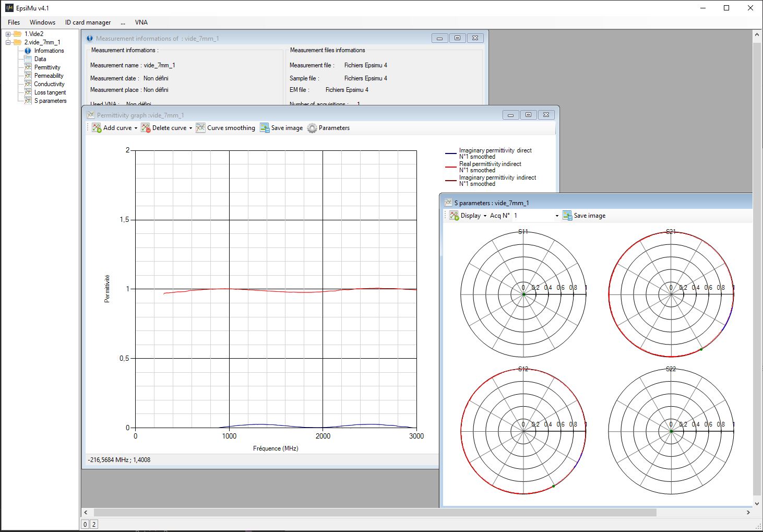Open the '...' menu item
The height and width of the screenshot is (532, 763).
point(123,22)
